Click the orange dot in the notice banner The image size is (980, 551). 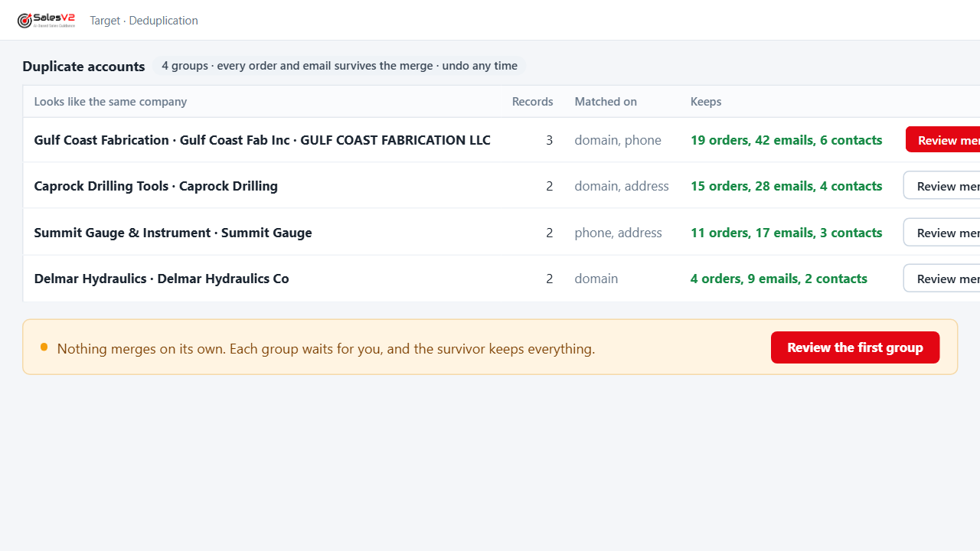pos(44,347)
